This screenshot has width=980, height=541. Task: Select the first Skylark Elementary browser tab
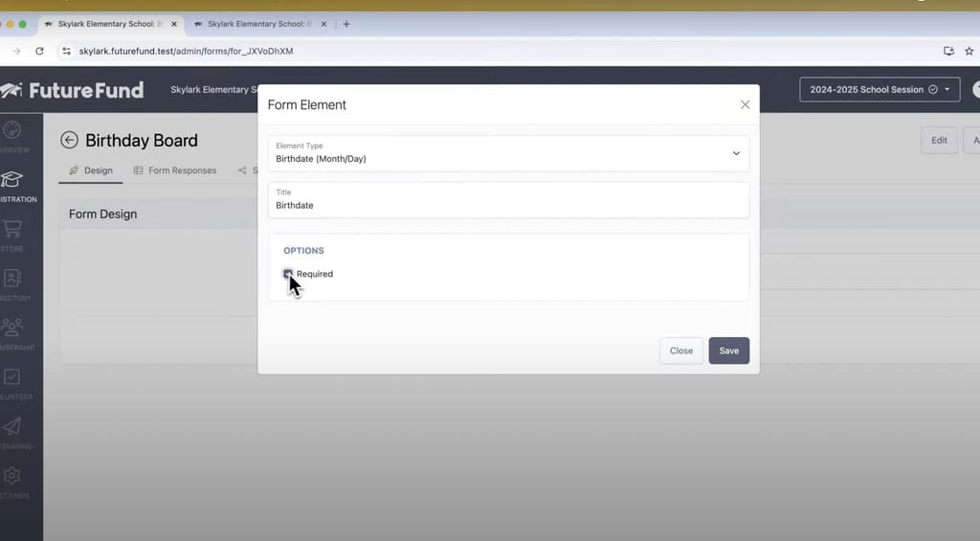coord(109,24)
